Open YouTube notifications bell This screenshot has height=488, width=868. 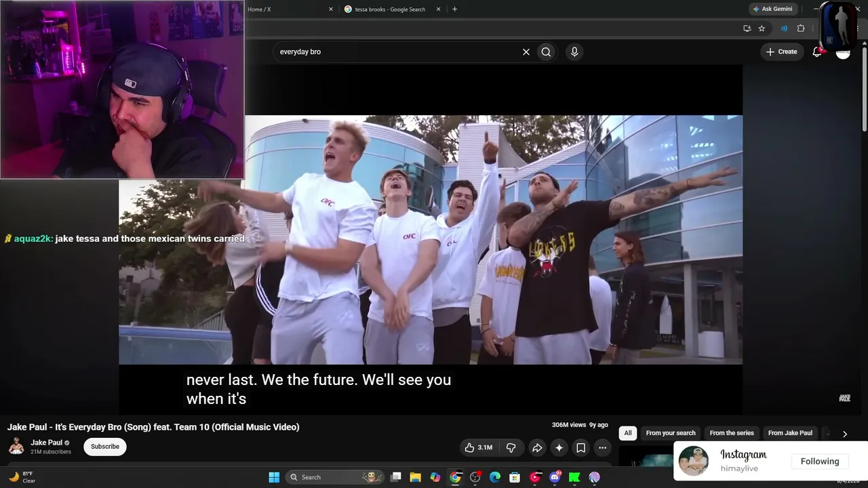tap(817, 52)
